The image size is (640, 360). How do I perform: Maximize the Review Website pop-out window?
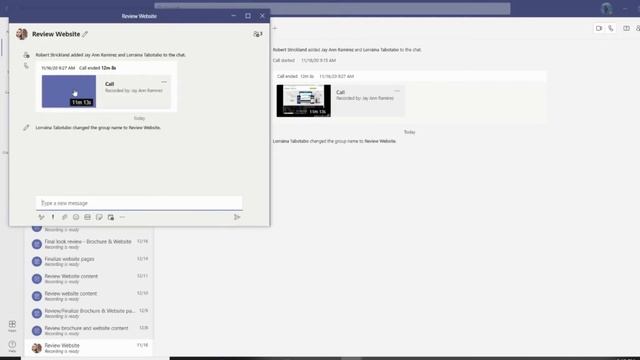[x=248, y=16]
